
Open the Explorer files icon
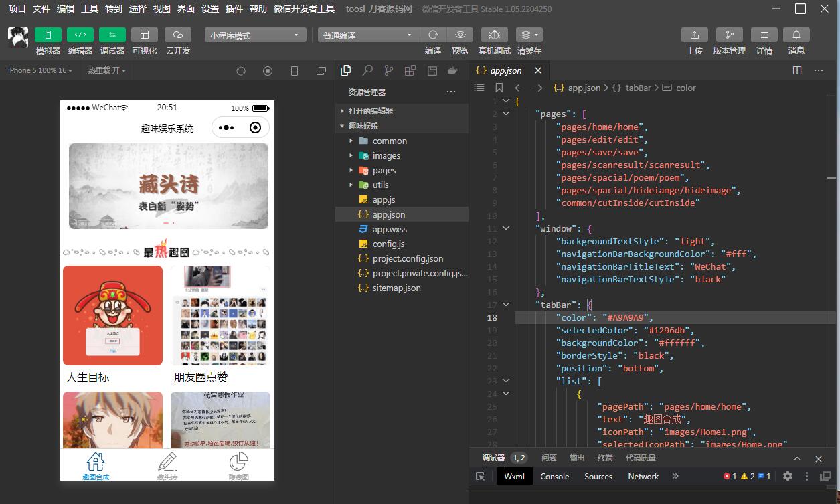tap(346, 70)
